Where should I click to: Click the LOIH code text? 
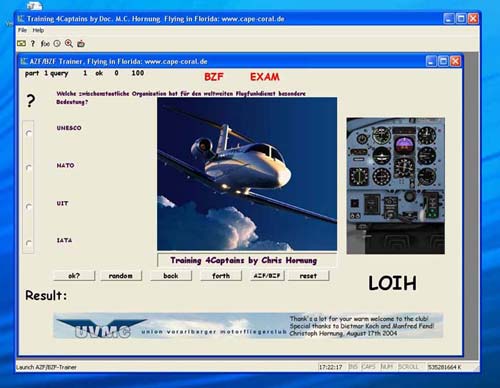click(x=392, y=283)
